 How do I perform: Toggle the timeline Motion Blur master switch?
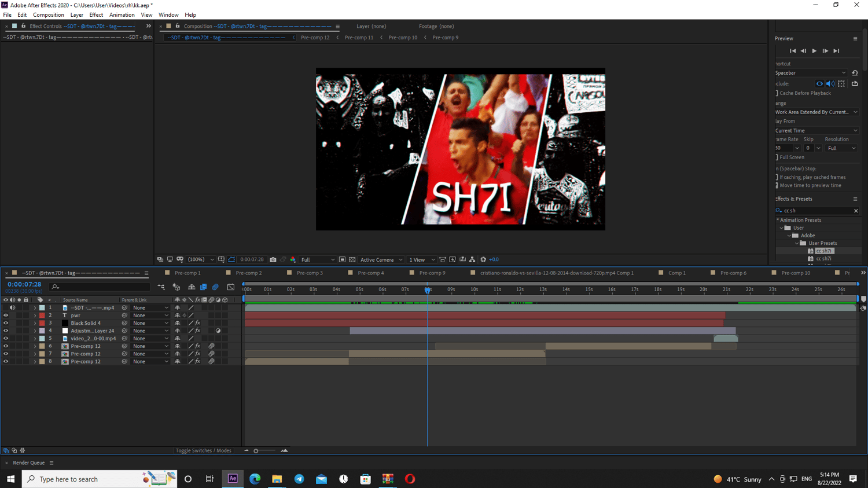[x=215, y=287]
